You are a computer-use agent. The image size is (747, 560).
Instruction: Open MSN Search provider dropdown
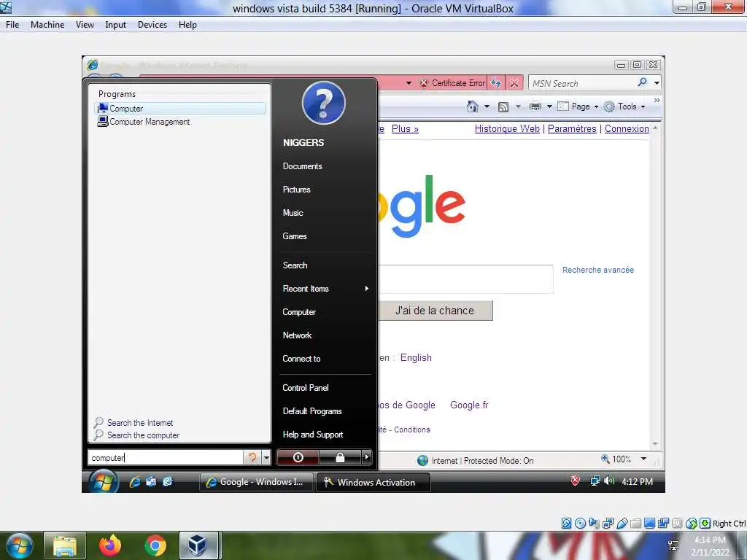[x=657, y=83]
